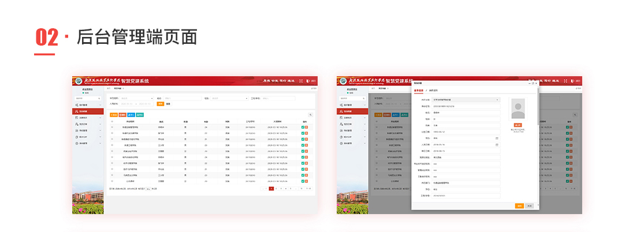This screenshot has width=644, height=232.
Task: Click the teal export icon button above the undimmed table
Action: pos(140,115)
